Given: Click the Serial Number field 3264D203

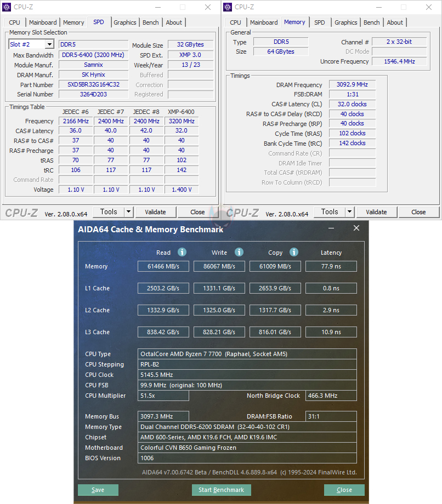Looking at the screenshot, I should pyautogui.click(x=93, y=94).
